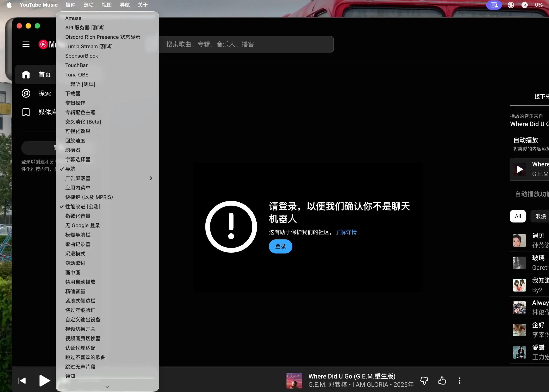Enable the SponsorBlock plugin
549x392 pixels.
coord(107,56)
